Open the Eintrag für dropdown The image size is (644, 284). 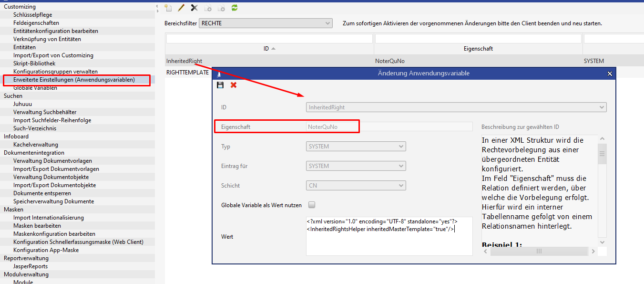[356, 166]
